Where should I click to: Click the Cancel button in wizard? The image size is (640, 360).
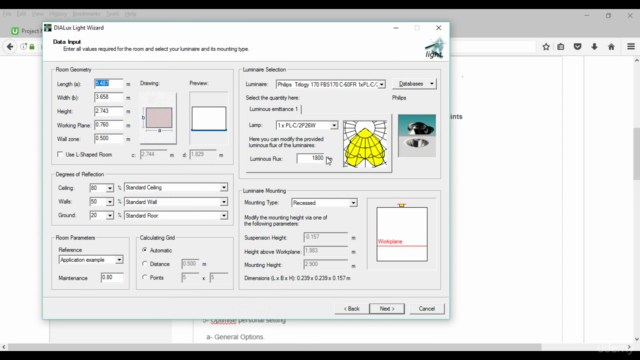[427, 309]
